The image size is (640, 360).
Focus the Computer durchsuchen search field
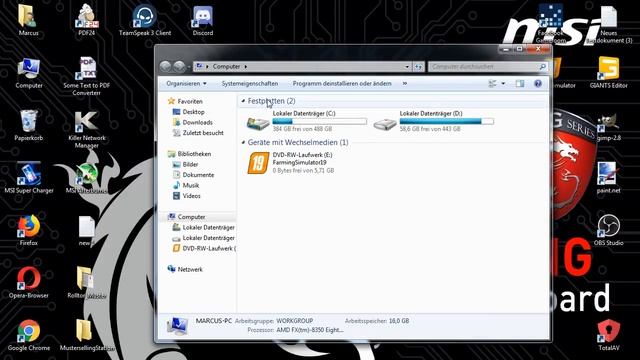click(x=487, y=67)
